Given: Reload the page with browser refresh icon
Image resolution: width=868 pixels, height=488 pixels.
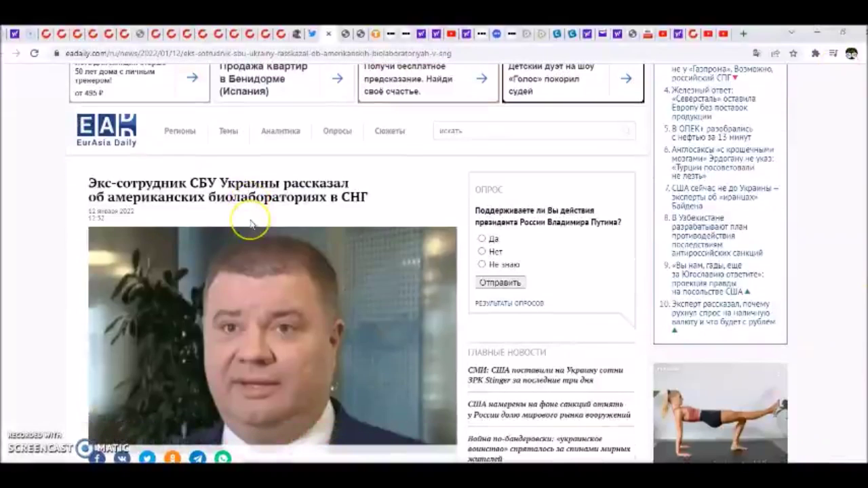Looking at the screenshot, I should [x=34, y=54].
